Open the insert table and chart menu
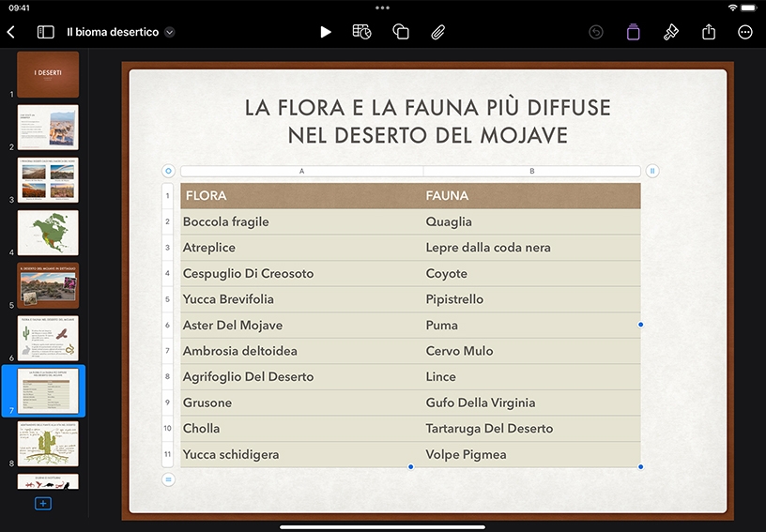 click(361, 32)
